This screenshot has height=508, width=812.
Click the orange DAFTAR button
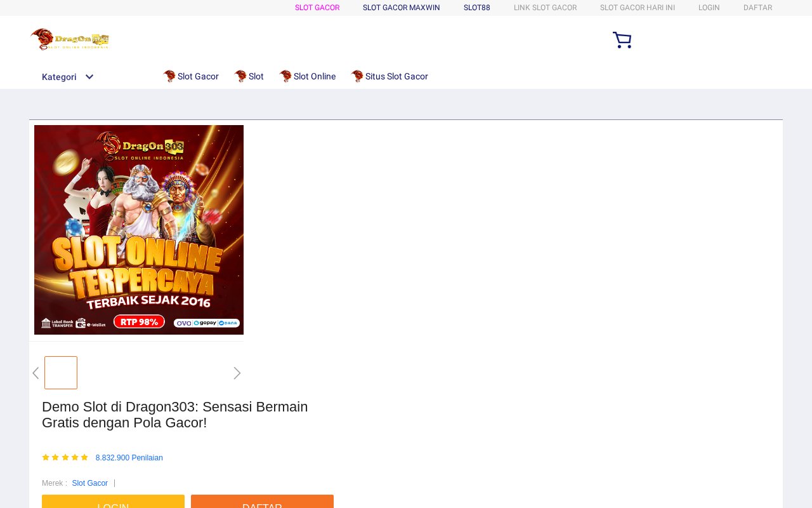point(262,502)
